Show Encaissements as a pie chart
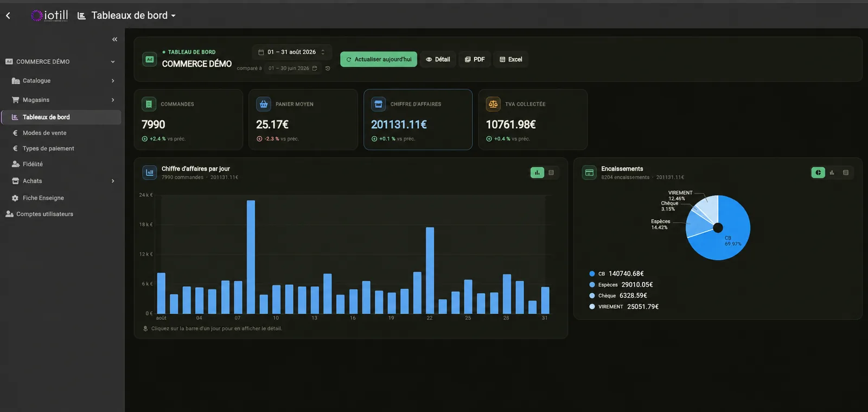The height and width of the screenshot is (412, 868). [x=818, y=173]
